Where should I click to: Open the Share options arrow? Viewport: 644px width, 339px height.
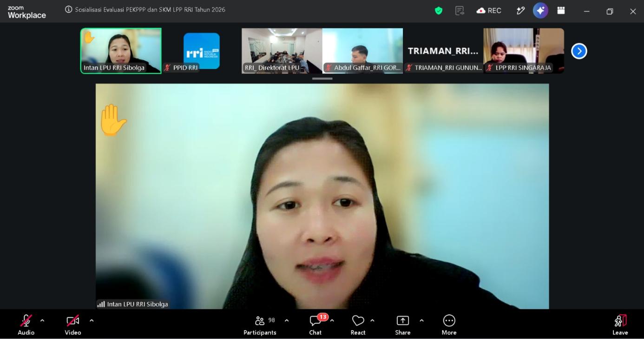[x=421, y=320]
